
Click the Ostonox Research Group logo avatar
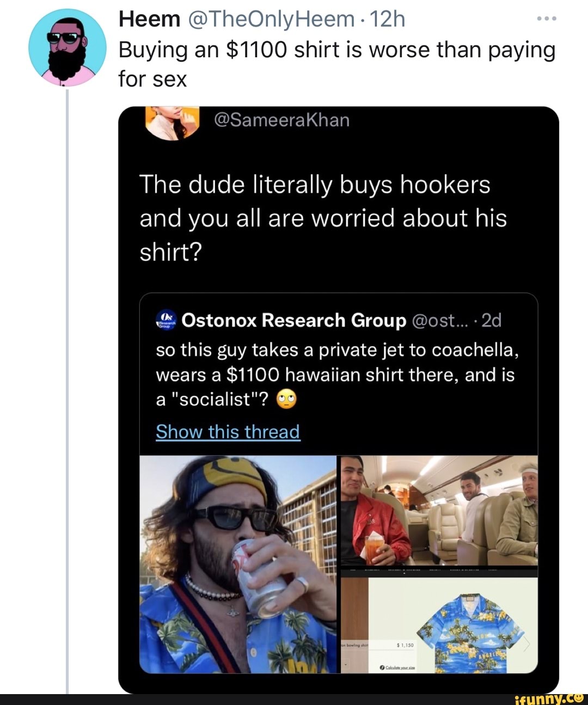(x=167, y=320)
